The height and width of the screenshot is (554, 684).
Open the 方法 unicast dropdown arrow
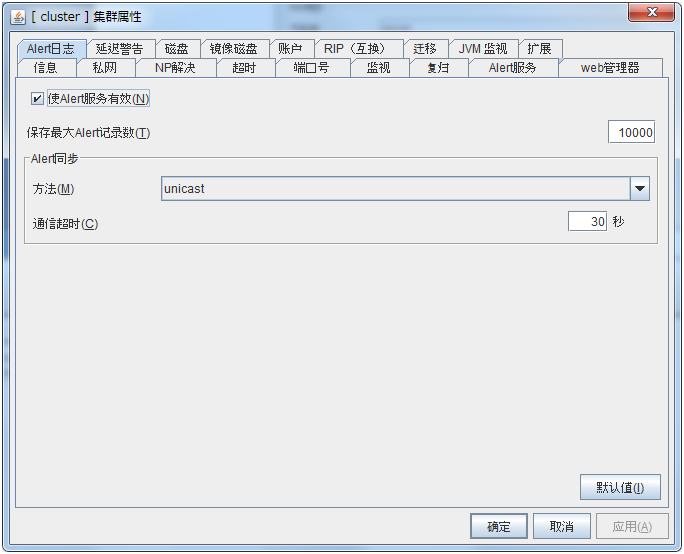(640, 188)
